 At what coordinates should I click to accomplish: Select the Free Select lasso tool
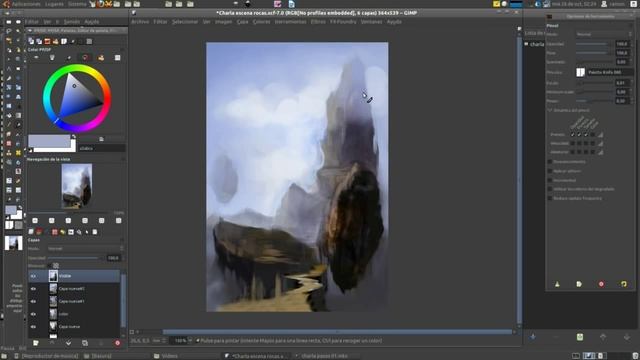pos(9,31)
